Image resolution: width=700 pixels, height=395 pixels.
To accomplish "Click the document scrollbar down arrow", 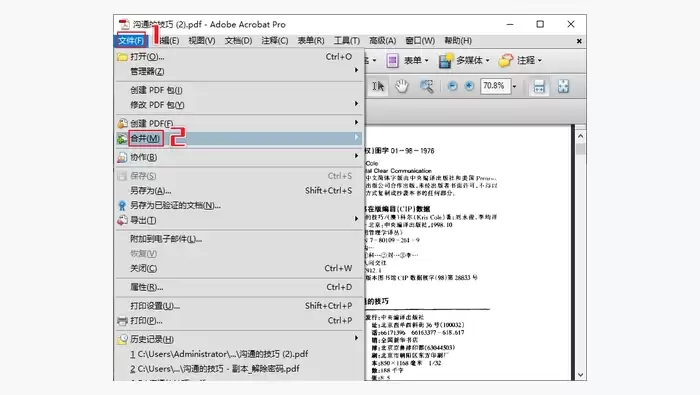I will [580, 375].
